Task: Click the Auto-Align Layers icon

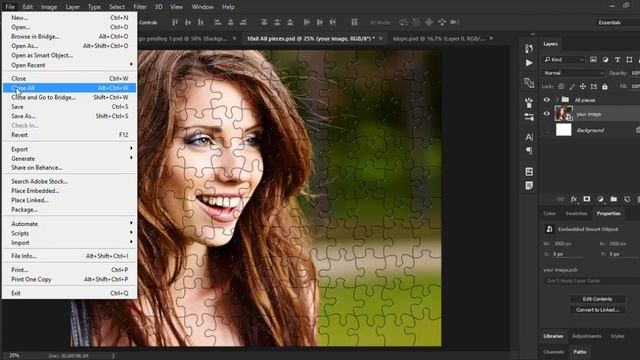Action: tap(354, 22)
